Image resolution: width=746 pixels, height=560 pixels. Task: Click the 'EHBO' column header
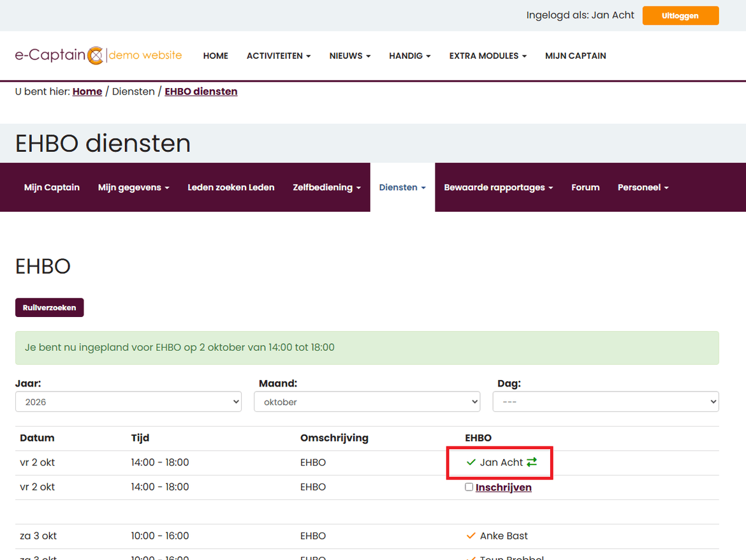point(478,438)
